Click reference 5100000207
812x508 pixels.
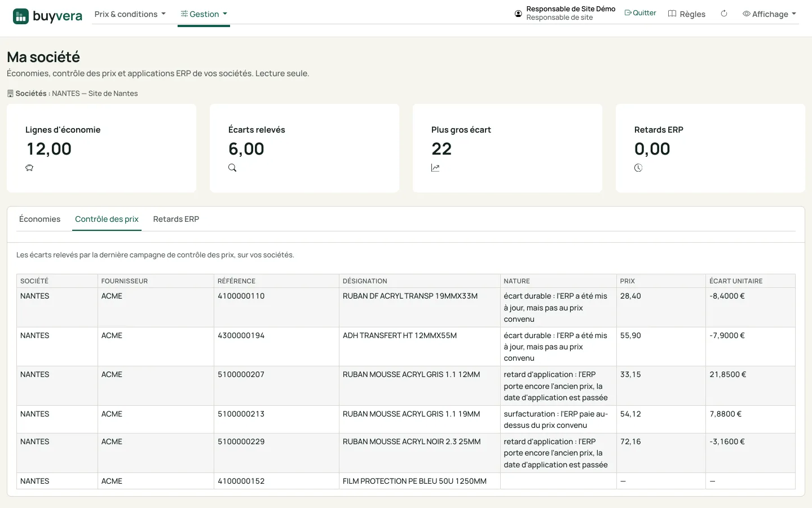(241, 374)
